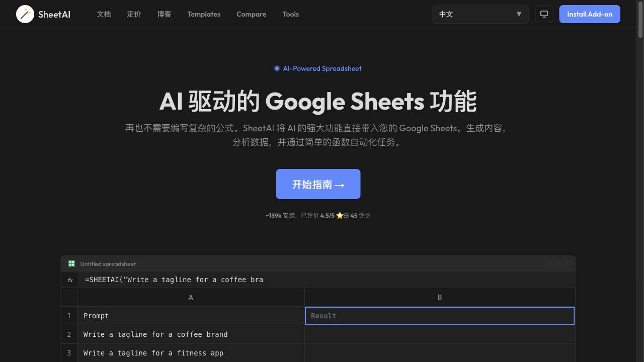
Task: Open the Templates menu item
Action: click(204, 14)
